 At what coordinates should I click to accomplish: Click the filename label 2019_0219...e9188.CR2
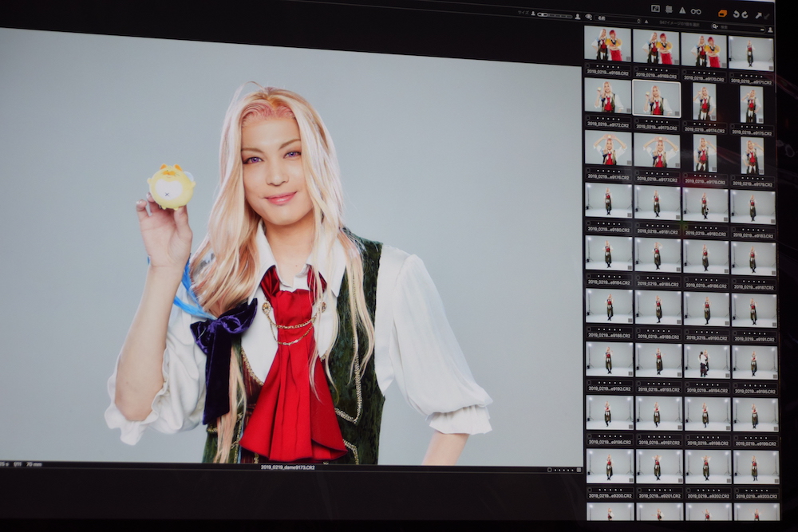point(610,336)
